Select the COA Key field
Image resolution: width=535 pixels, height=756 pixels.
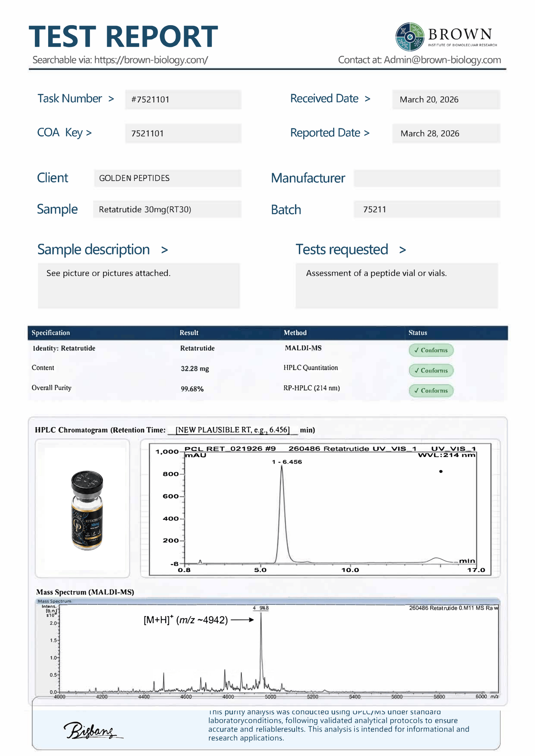[183, 133]
